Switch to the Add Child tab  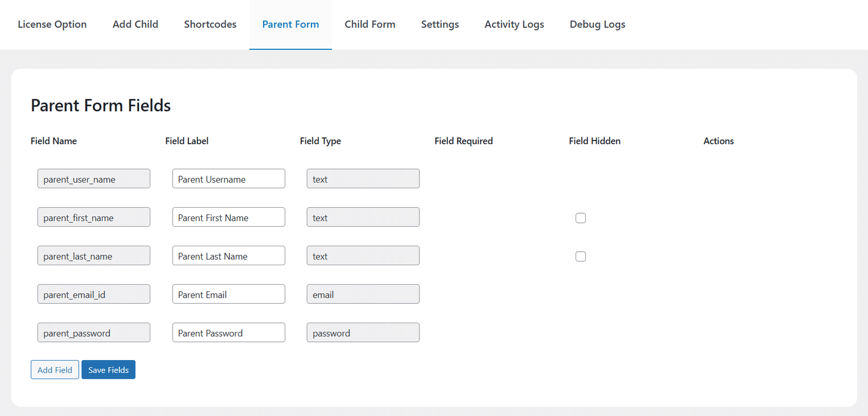tap(136, 24)
